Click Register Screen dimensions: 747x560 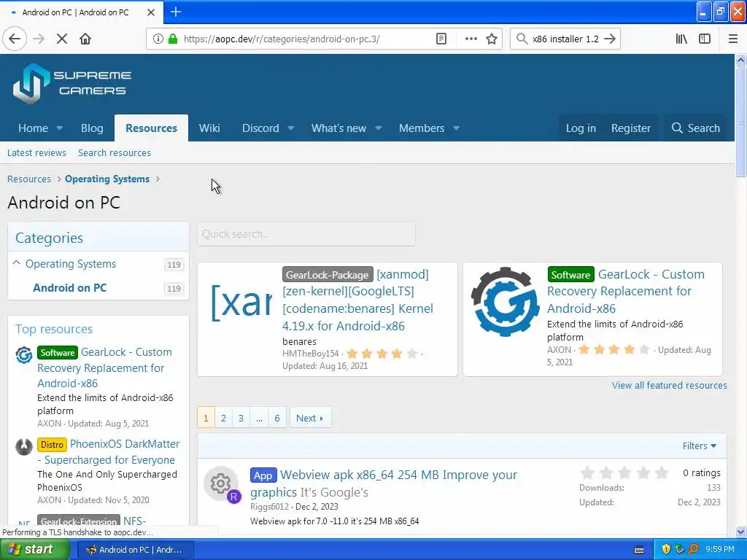(x=631, y=128)
